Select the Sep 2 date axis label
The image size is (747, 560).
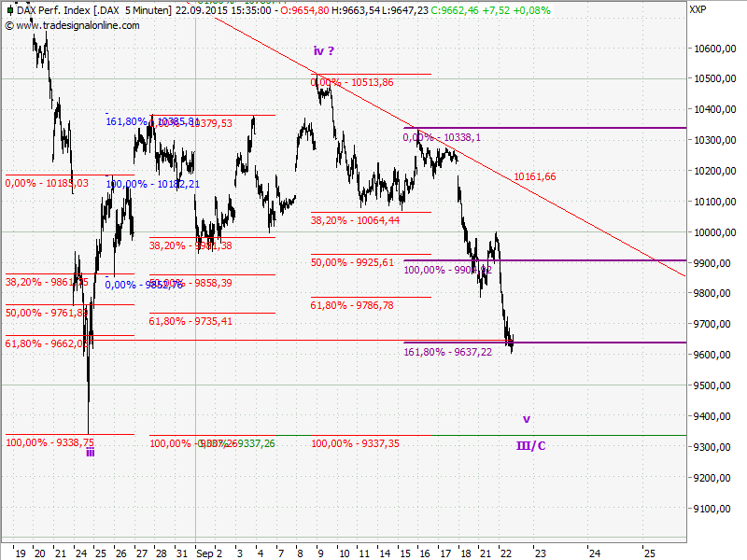point(207,551)
